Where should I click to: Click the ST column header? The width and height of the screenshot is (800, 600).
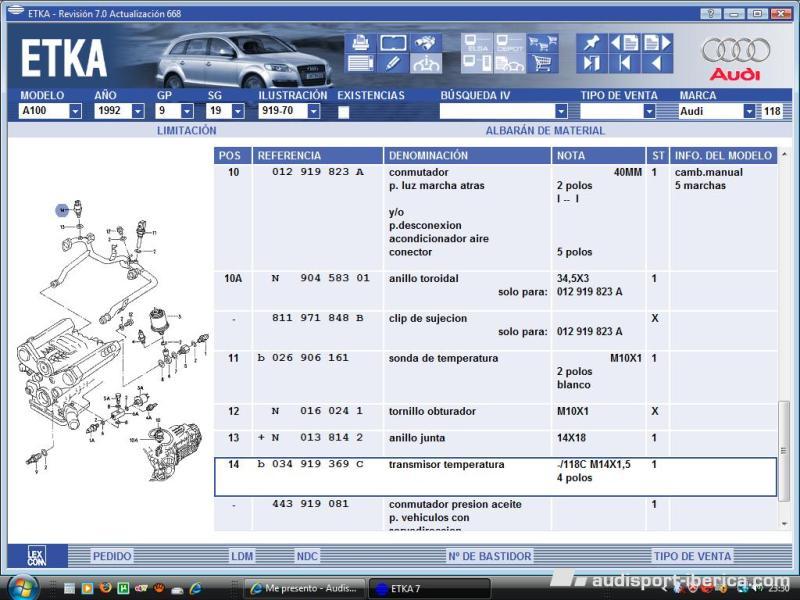[x=658, y=156]
